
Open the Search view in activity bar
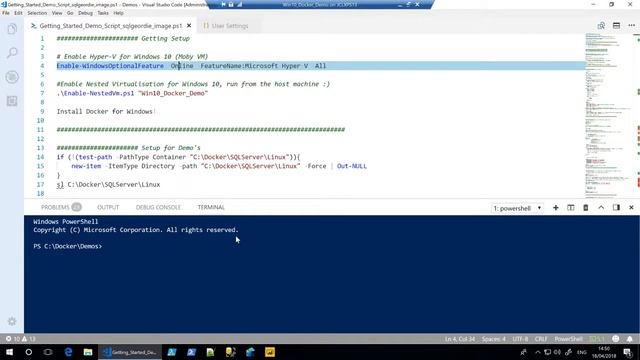(12, 53)
